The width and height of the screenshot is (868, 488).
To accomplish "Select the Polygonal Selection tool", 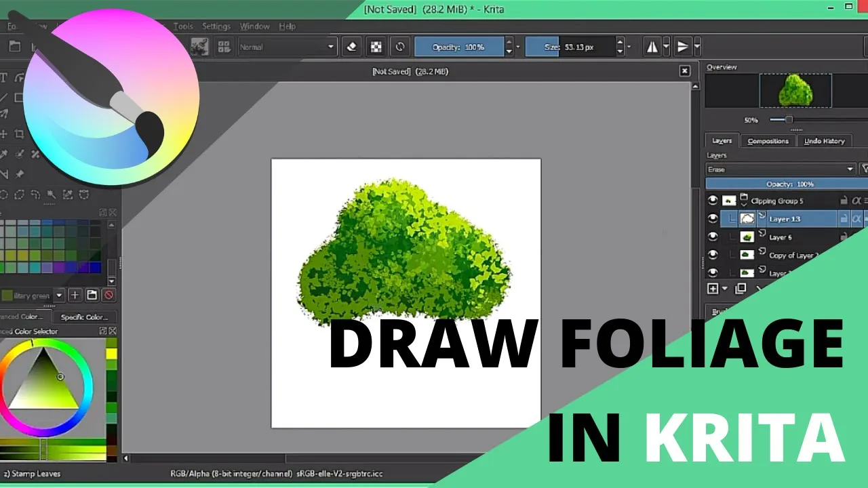I will click(x=19, y=195).
